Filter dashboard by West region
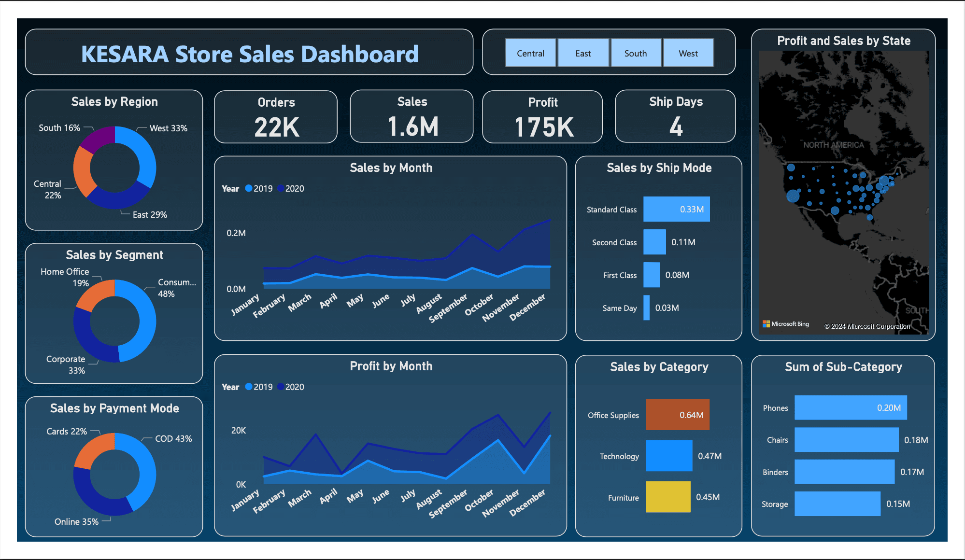This screenshot has width=965, height=560. [x=688, y=53]
